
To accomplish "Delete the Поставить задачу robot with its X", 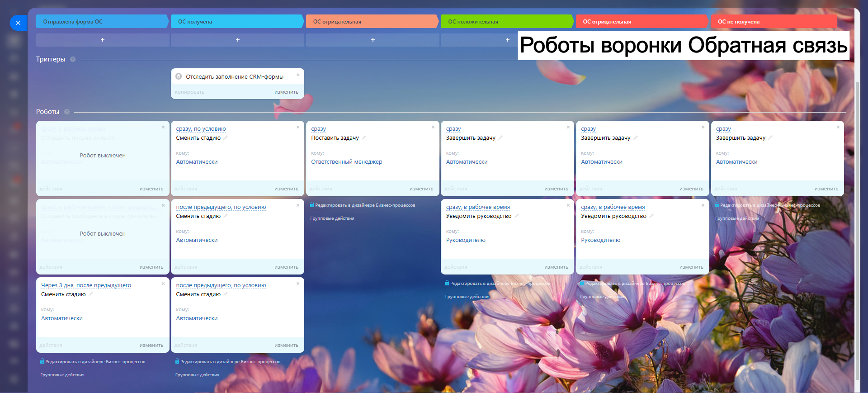I will 433,127.
